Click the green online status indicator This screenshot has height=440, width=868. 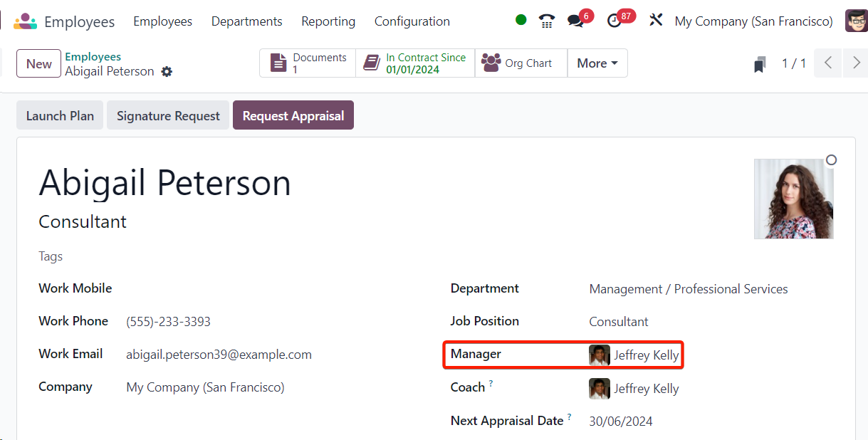521,20
